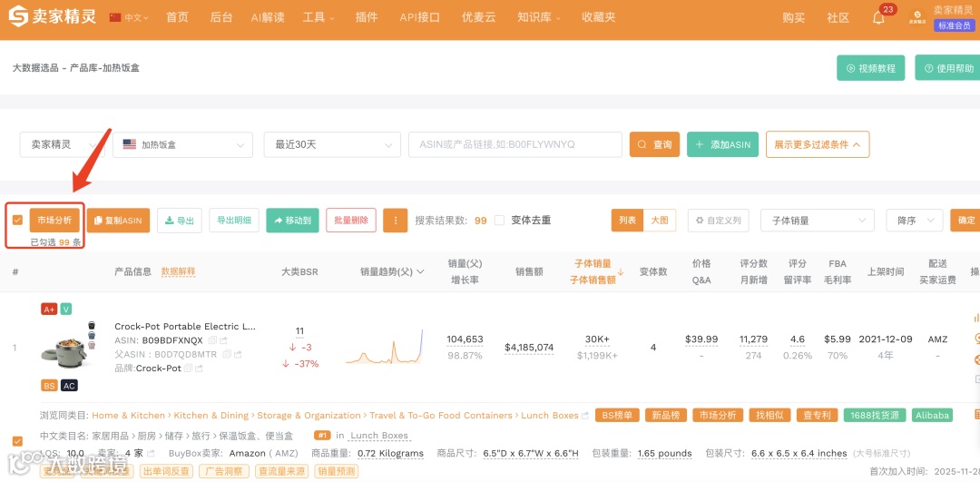Open ASIN B09BDFXNQX external link icon

click(x=223, y=340)
